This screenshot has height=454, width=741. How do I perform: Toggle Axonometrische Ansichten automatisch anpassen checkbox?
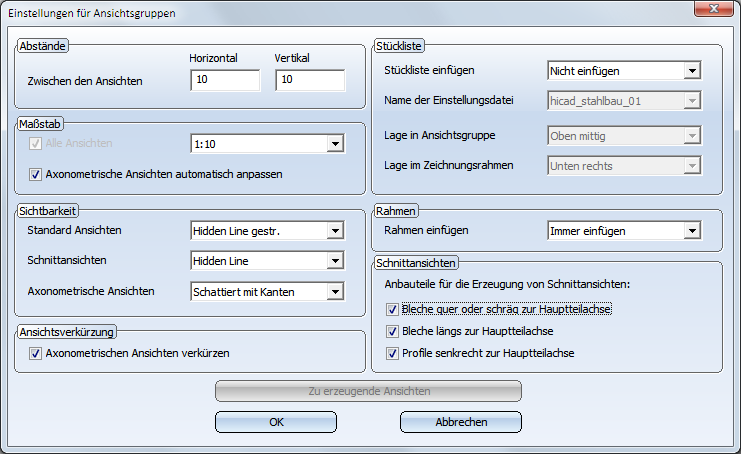(x=37, y=174)
